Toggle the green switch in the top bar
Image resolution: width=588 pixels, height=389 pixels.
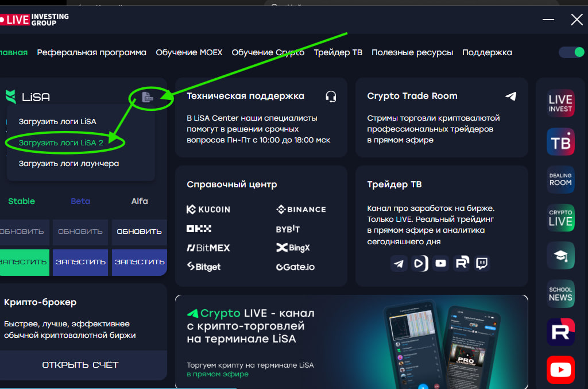pos(572,52)
